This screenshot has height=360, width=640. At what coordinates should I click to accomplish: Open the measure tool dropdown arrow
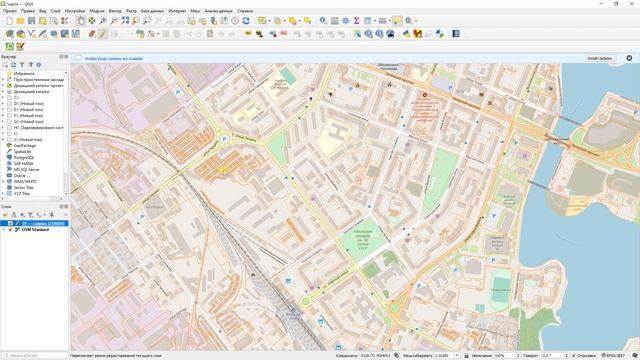[x=390, y=21]
